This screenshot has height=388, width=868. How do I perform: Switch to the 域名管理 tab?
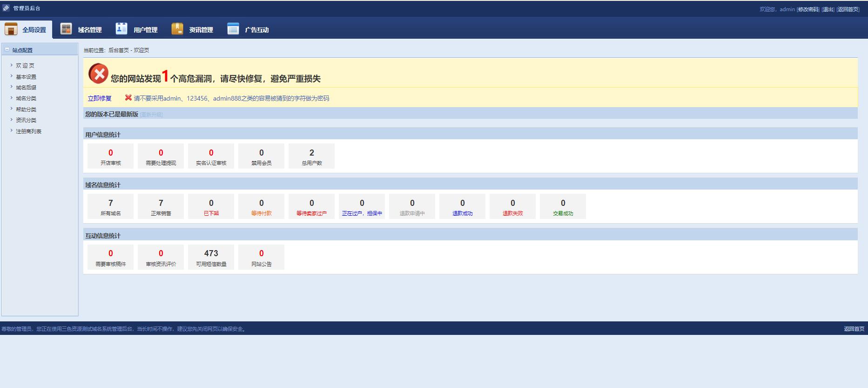pyautogui.click(x=89, y=30)
